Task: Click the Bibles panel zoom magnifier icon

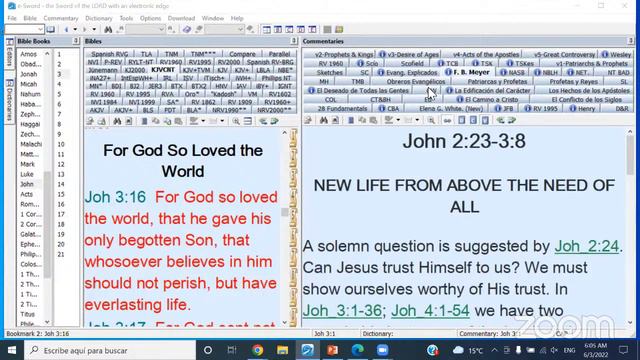Action: pos(236,121)
